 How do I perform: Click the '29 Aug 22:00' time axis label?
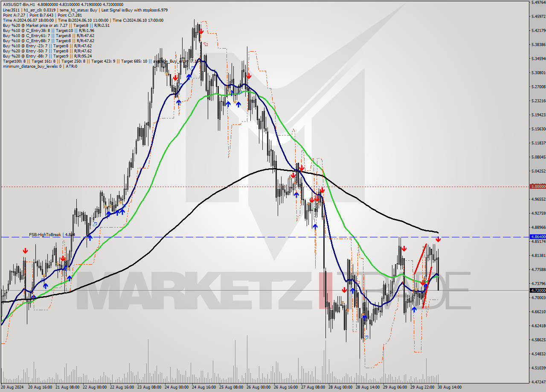[422, 387]
